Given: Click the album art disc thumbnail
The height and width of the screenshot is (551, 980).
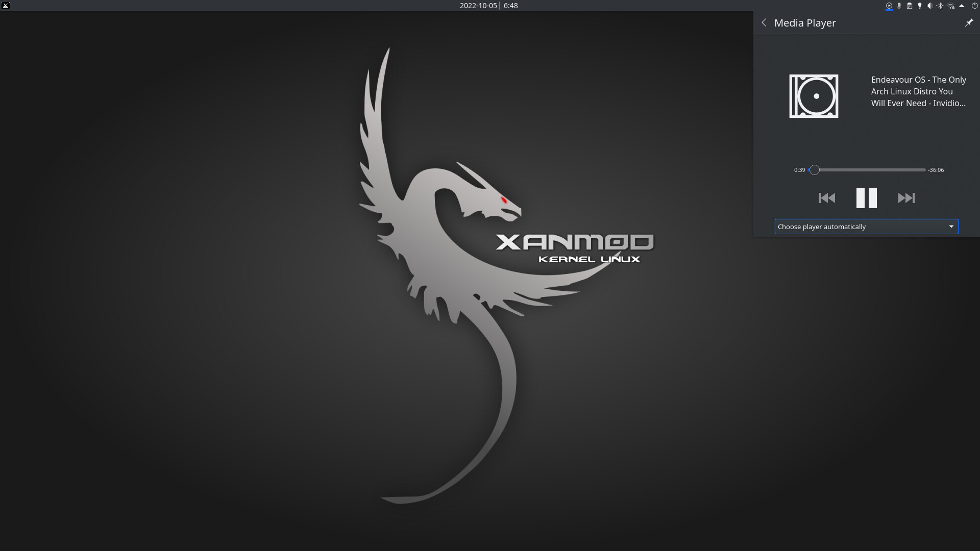Looking at the screenshot, I should 814,96.
